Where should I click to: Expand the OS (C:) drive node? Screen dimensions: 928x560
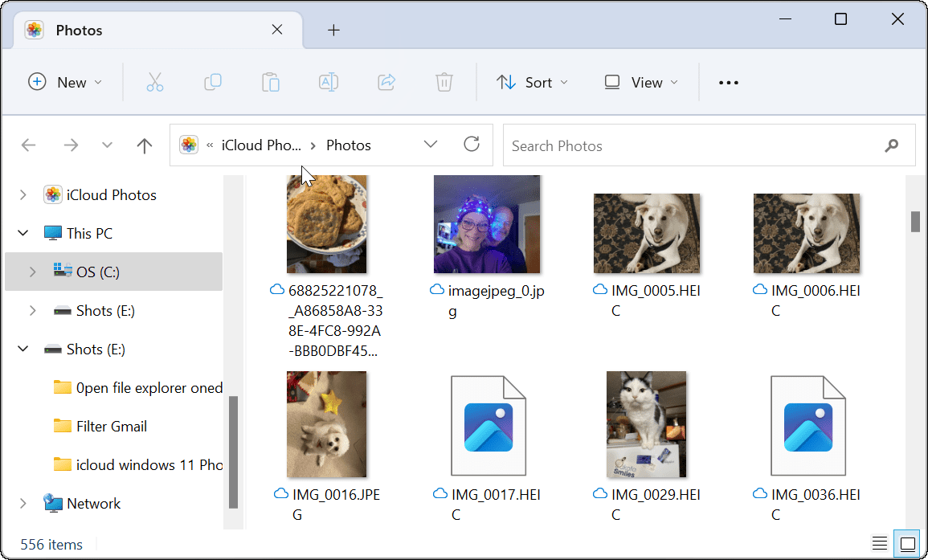pyautogui.click(x=33, y=272)
